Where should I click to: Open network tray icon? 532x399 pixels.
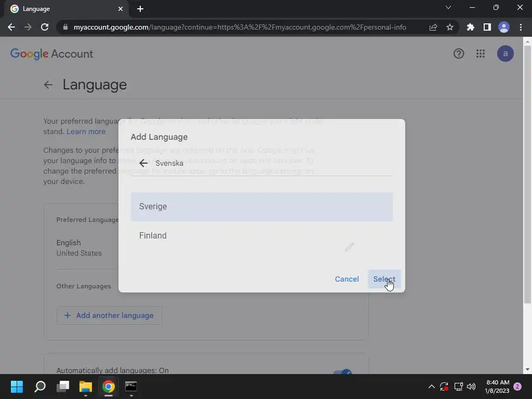point(458,387)
